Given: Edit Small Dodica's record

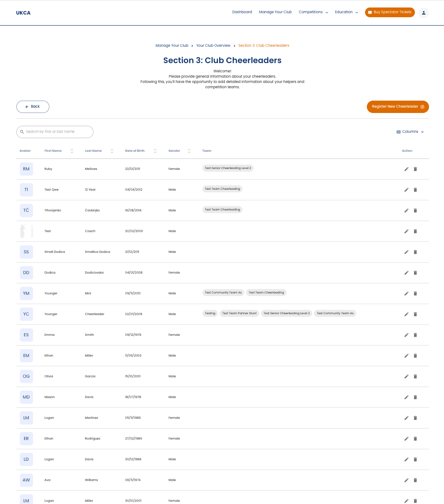Looking at the screenshot, I should point(406,252).
